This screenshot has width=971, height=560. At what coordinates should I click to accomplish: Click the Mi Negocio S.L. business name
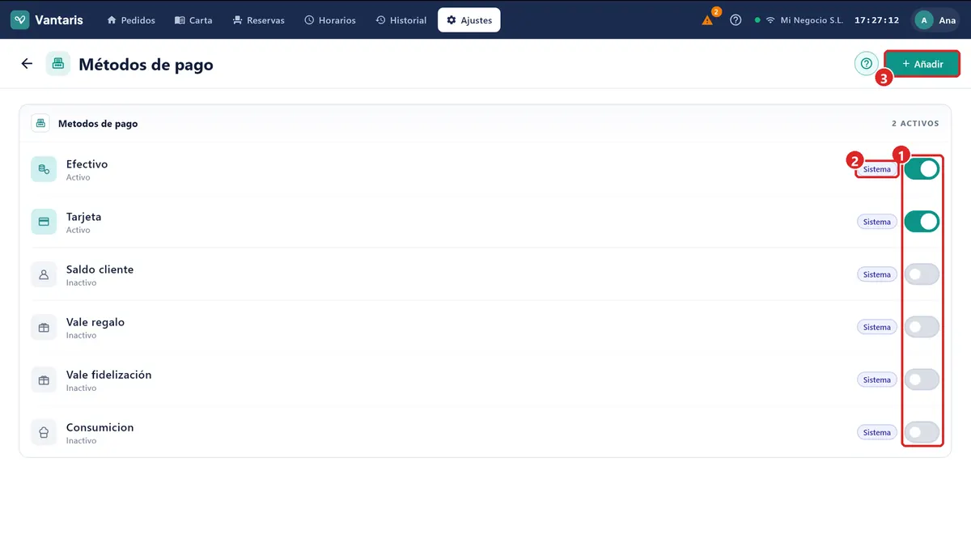[x=812, y=20]
